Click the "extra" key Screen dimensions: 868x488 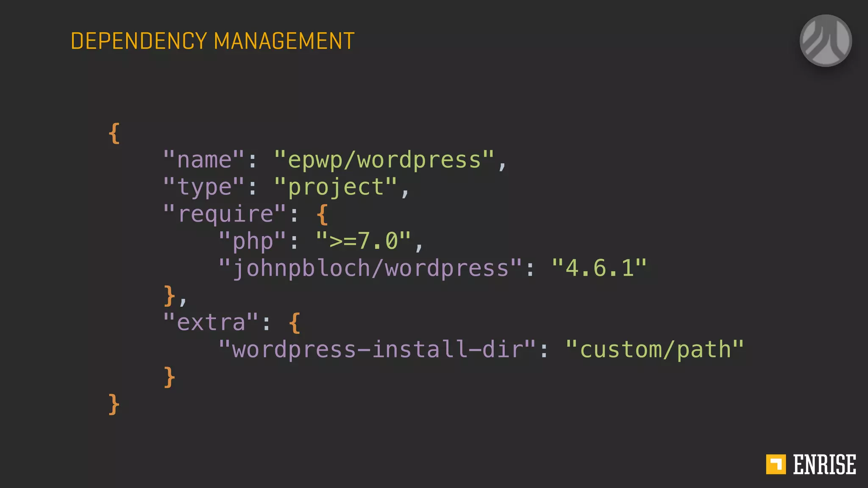(211, 322)
